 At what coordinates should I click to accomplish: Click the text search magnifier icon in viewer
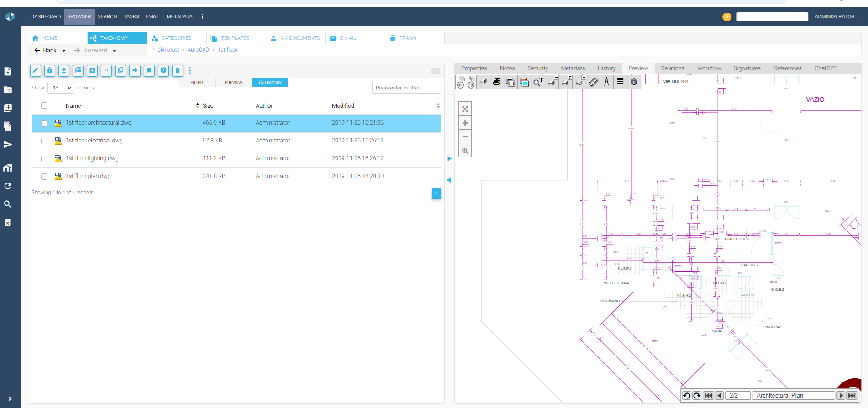[538, 82]
